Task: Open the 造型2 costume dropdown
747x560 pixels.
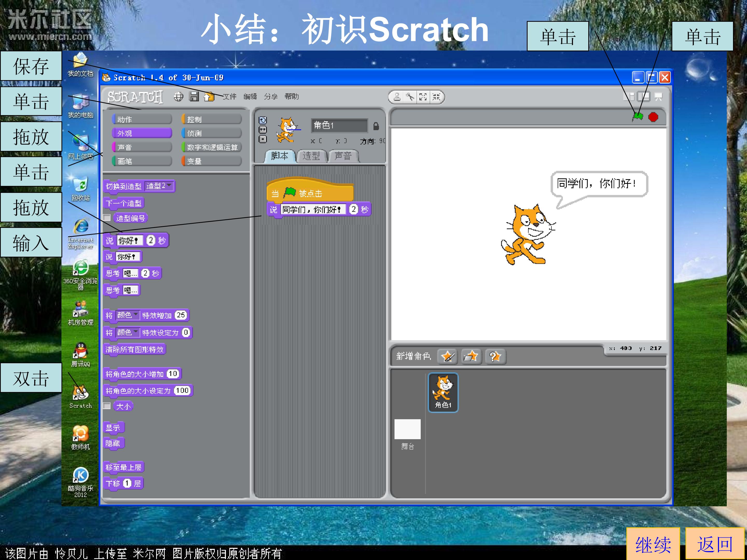Action: [159, 186]
